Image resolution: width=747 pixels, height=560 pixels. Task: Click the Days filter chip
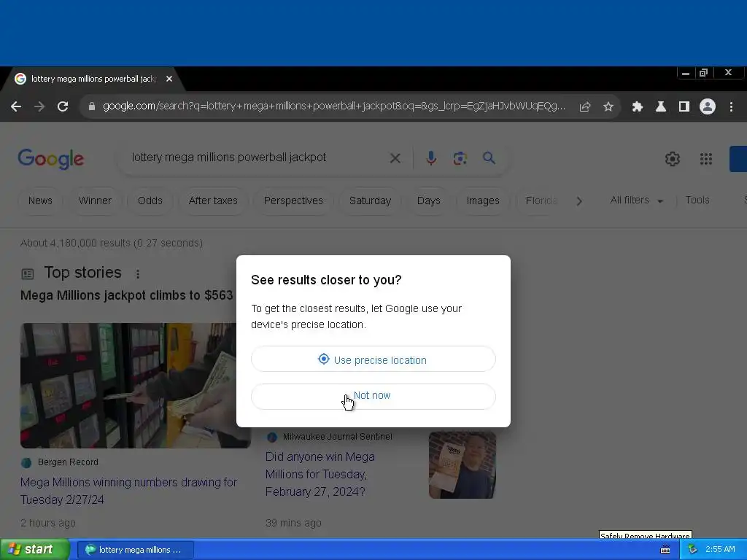pyautogui.click(x=429, y=201)
